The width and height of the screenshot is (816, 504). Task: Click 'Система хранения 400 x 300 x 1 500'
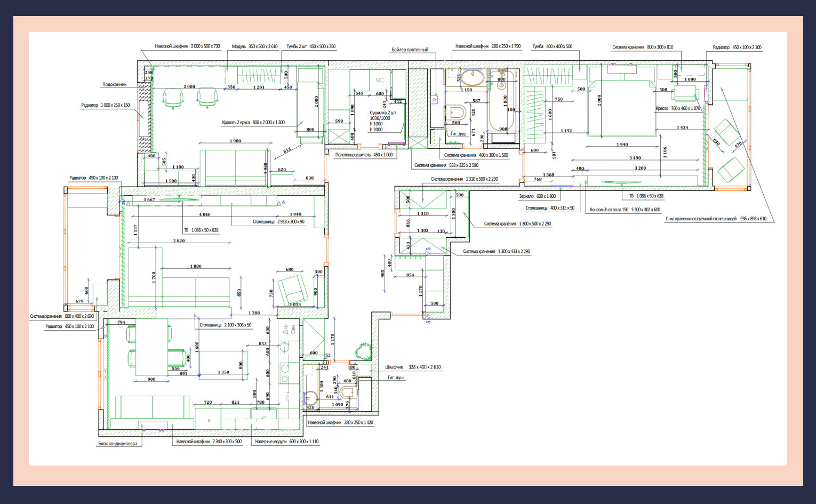[476, 155]
